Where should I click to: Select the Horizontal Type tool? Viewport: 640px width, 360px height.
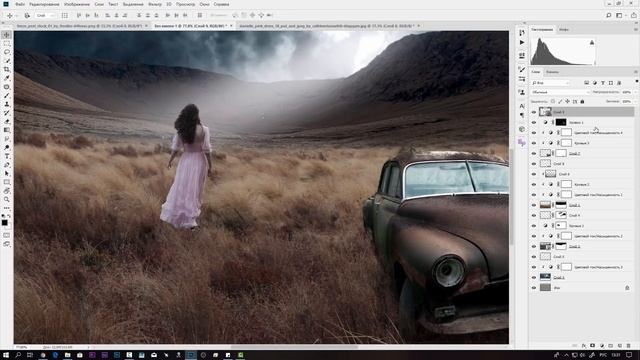click(7, 156)
